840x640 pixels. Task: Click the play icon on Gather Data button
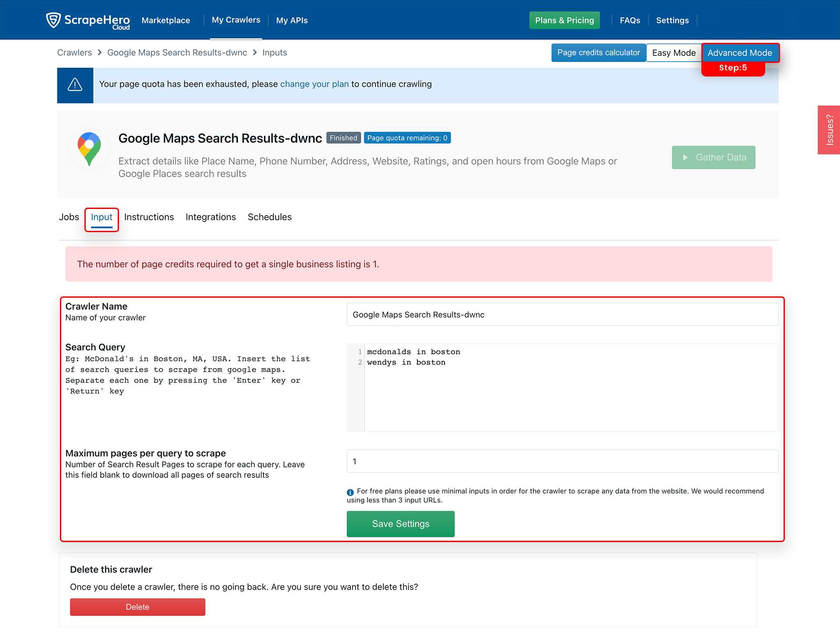[x=686, y=157]
